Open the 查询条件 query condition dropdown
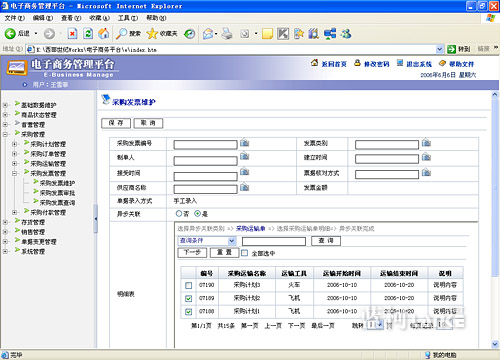The width and height of the screenshot is (500, 360). tap(232, 241)
